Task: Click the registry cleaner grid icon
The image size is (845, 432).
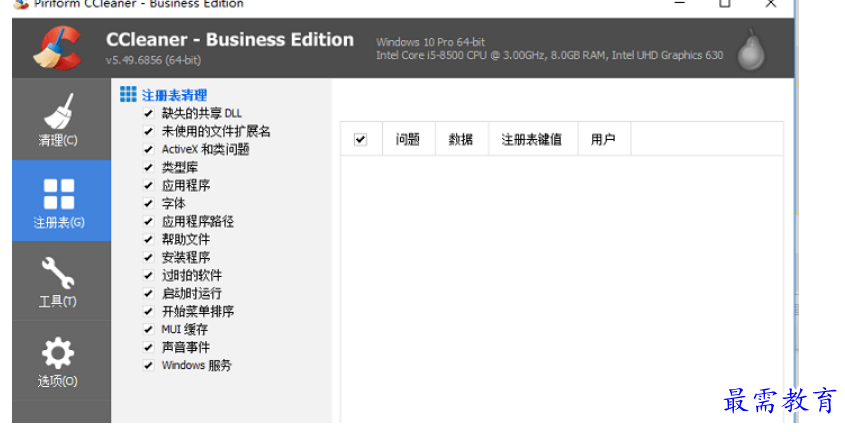Action: coord(128,94)
